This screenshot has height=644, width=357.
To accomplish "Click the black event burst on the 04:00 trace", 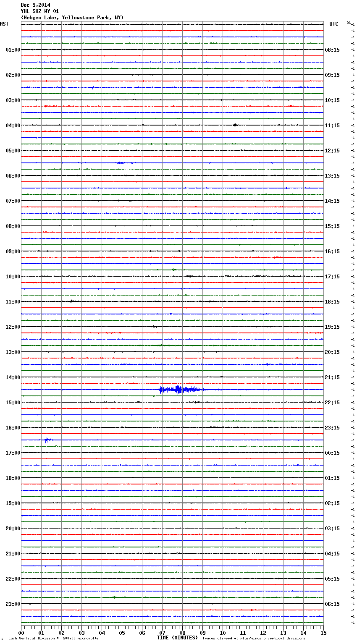I will [235, 125].
